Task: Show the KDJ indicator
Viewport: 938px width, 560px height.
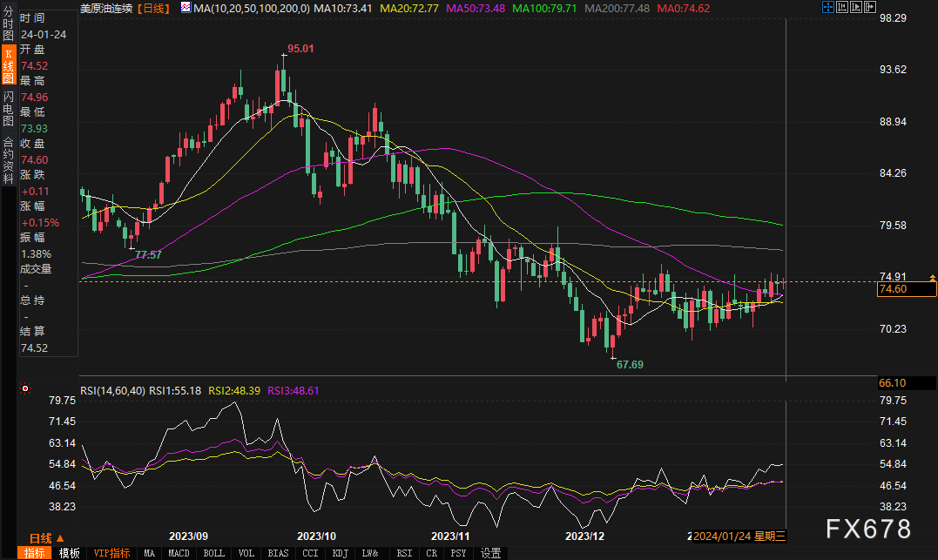Action: tap(340, 553)
